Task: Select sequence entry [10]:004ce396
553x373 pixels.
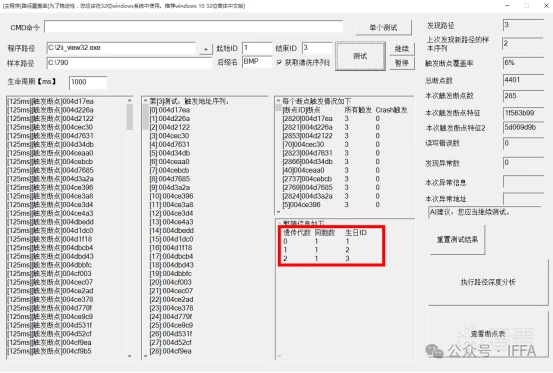Action: point(171,196)
